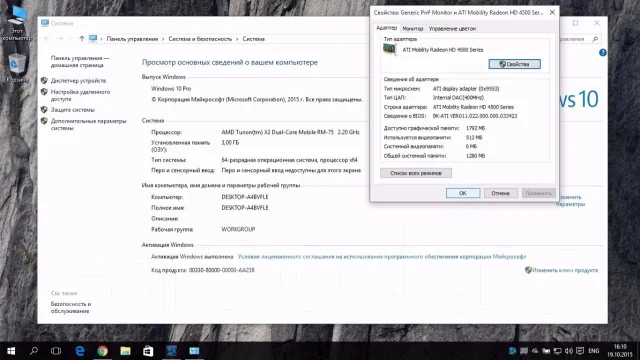Select '1792 МБ' available graphics memory value
The height and width of the screenshot is (360, 640).
coord(476,128)
